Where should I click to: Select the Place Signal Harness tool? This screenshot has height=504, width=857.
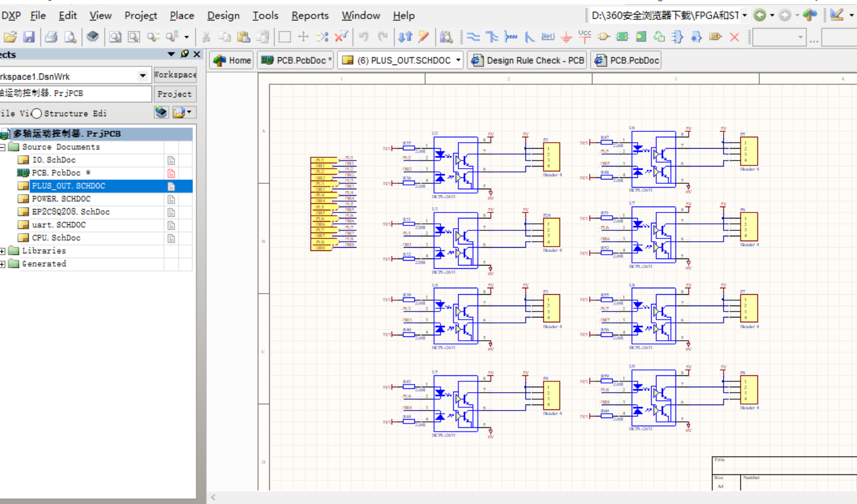(x=510, y=37)
